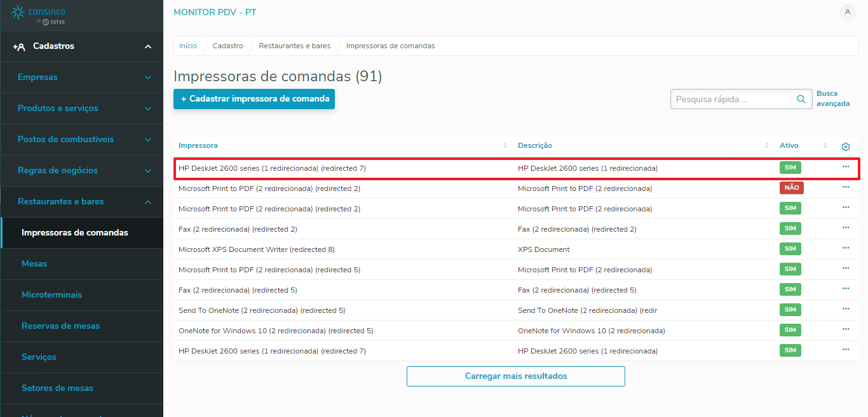Select Impressoras de comandas in sidebar
The width and height of the screenshot is (868, 417).
(82, 233)
